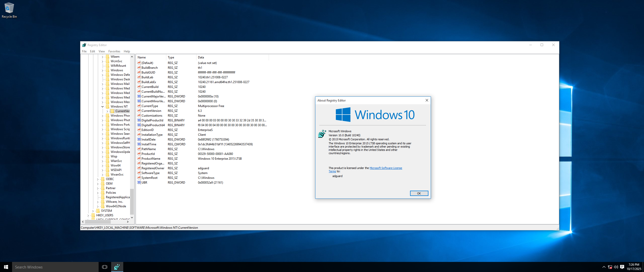Viewport: 644px width, 272px height.
Task: Select the UBR DWORD value icon
Action: 139,183
